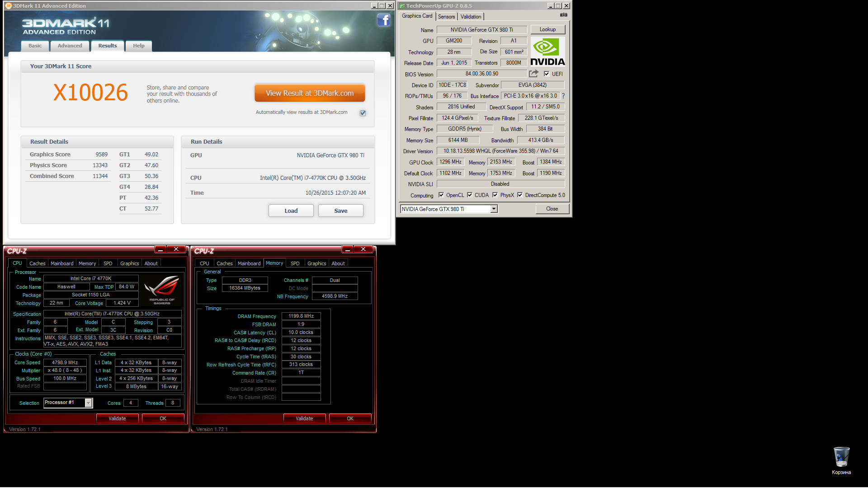Click the GPU name field in GPU-Z
This screenshot has height=488, width=868.
[482, 30]
